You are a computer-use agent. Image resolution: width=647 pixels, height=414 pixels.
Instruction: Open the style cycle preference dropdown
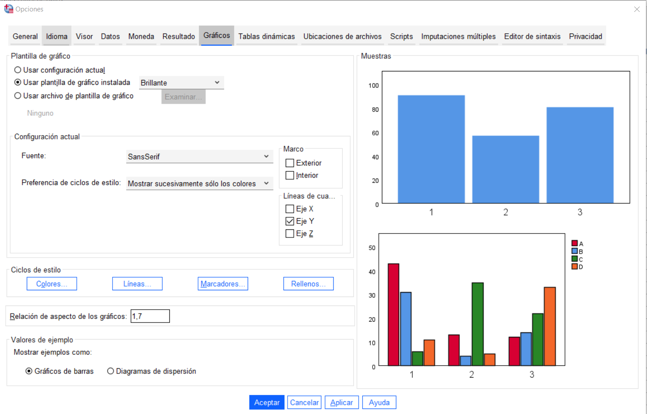click(x=199, y=184)
